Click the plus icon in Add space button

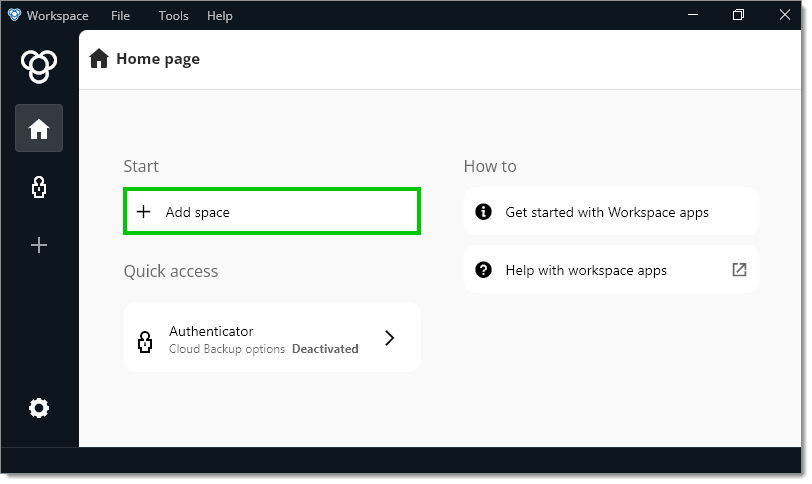(x=143, y=211)
